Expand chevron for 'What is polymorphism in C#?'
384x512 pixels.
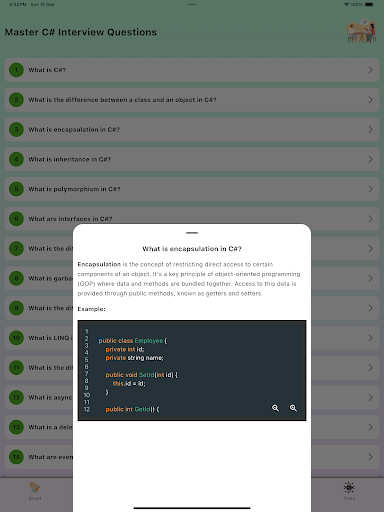(x=370, y=189)
